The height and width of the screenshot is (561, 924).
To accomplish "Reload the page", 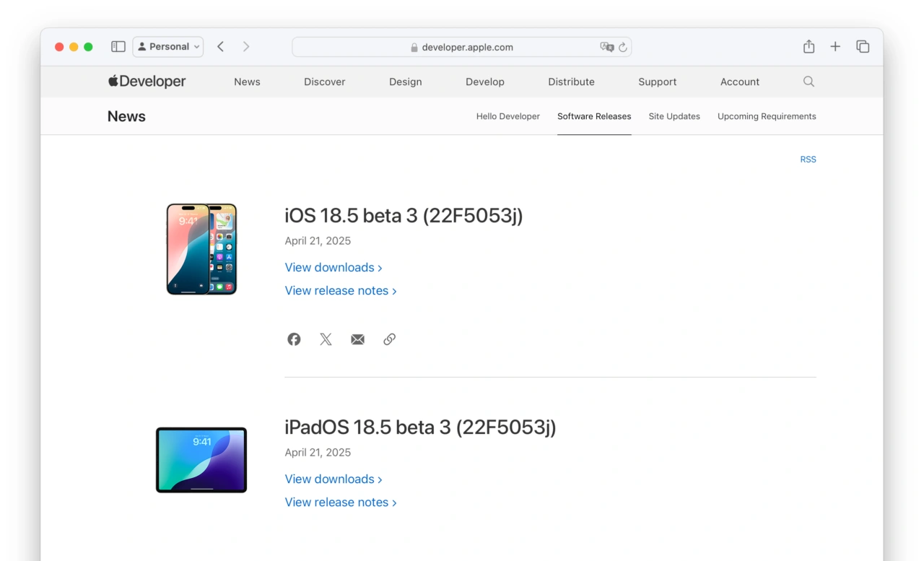I will (x=623, y=47).
